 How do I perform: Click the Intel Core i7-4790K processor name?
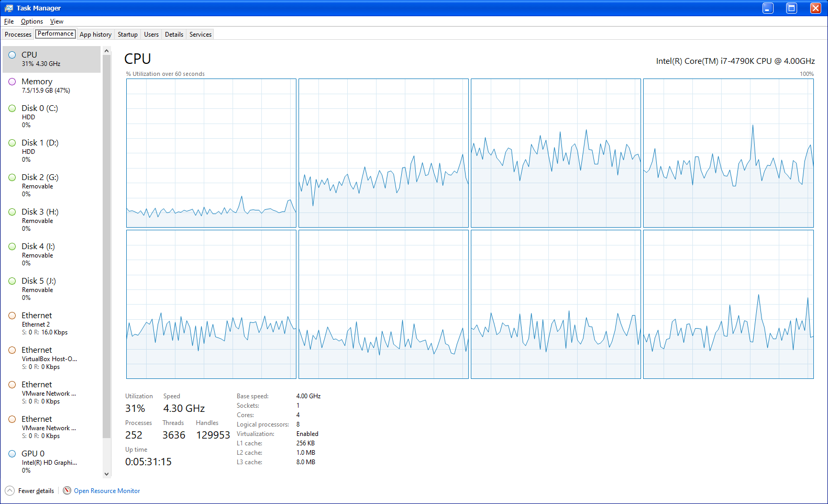(x=735, y=61)
